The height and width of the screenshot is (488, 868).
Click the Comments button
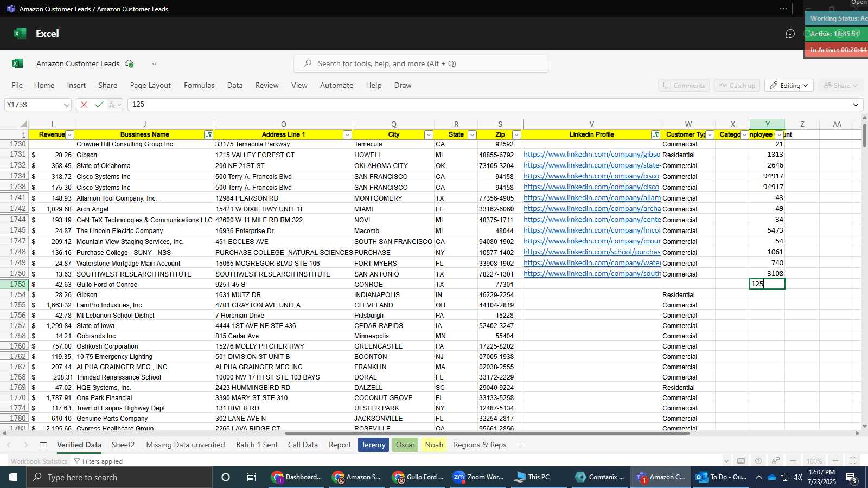pos(684,86)
